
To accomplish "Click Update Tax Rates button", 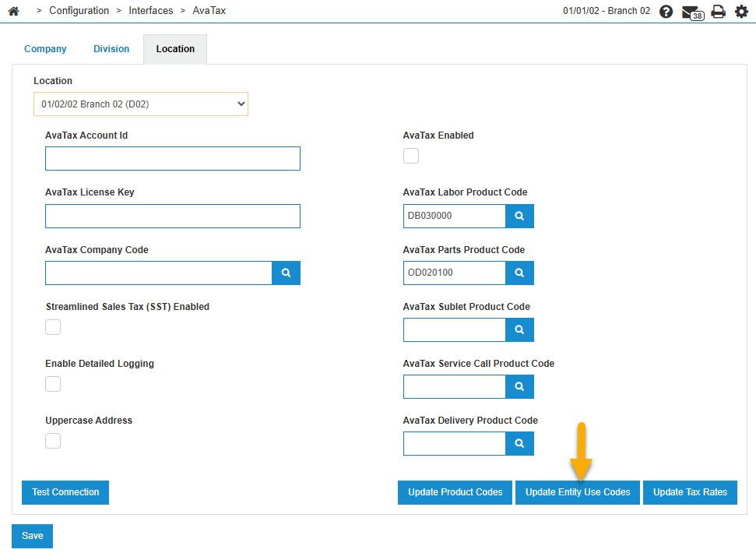I will click(690, 492).
